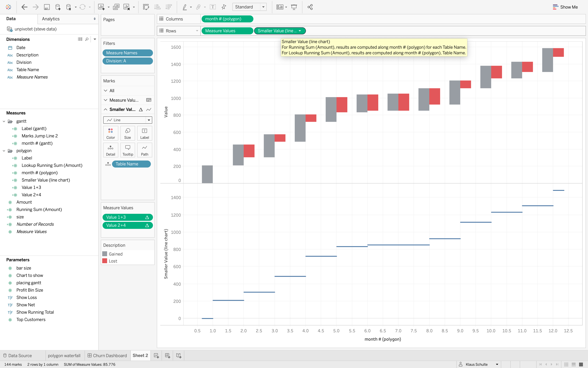Click the Sort ascending icon

pyautogui.click(x=157, y=7)
